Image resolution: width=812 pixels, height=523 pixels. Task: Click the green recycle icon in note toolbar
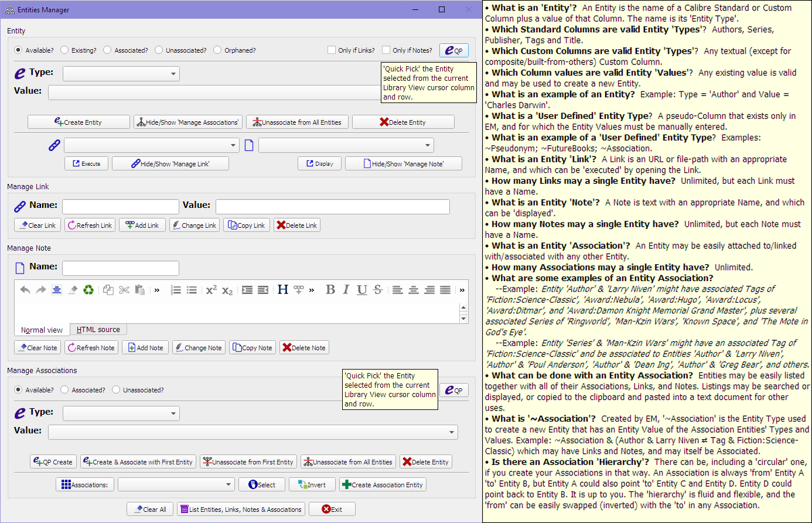pos(88,290)
